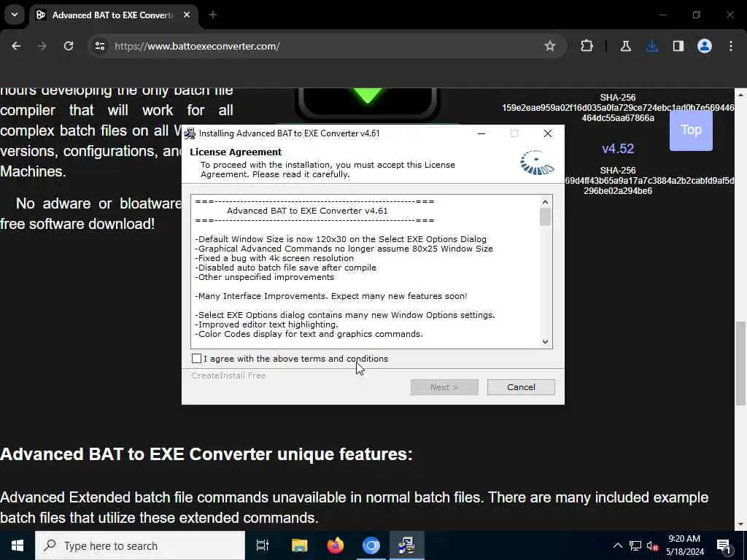Reload the current webpage

(x=69, y=46)
